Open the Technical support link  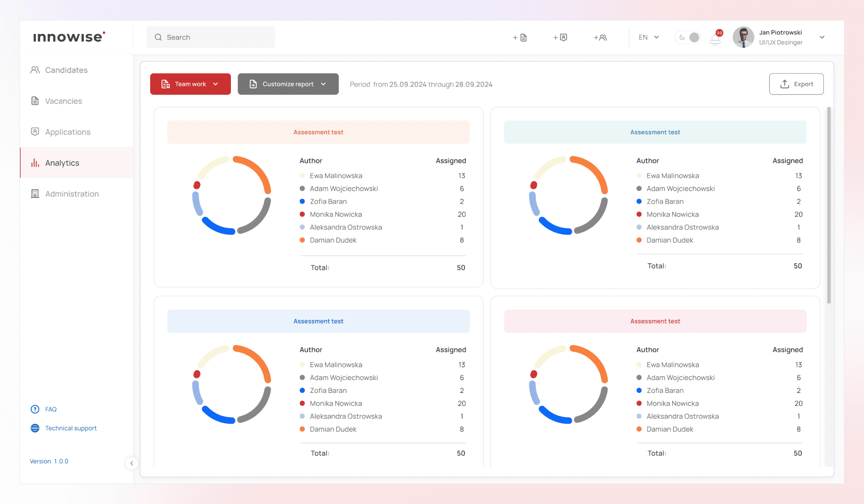coord(71,428)
